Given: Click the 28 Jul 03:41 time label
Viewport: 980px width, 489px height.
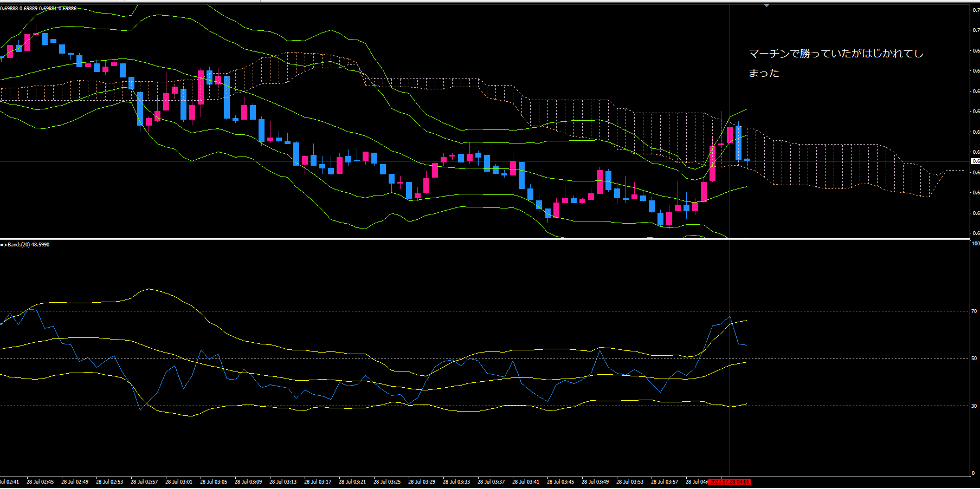Looking at the screenshot, I should pos(526,481).
